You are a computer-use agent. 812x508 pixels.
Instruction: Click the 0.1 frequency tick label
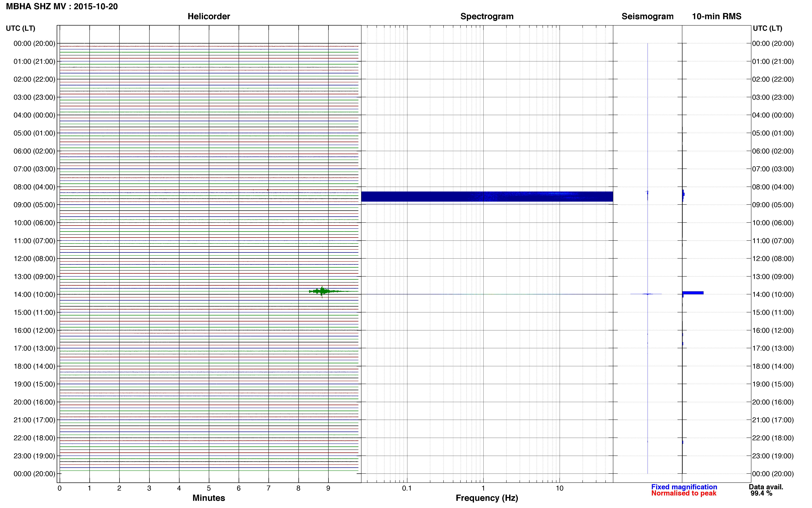[407, 488]
